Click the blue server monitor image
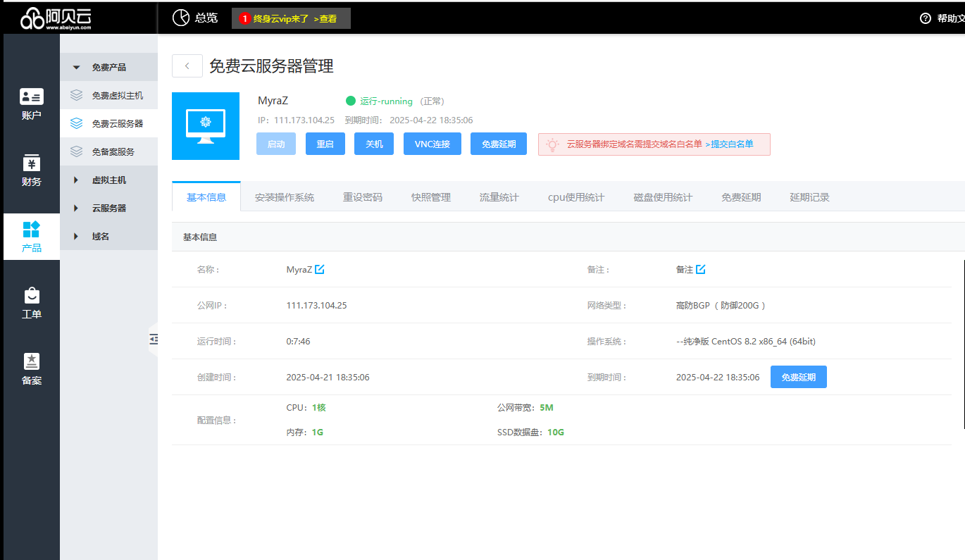This screenshot has height=560, width=965. tap(206, 126)
